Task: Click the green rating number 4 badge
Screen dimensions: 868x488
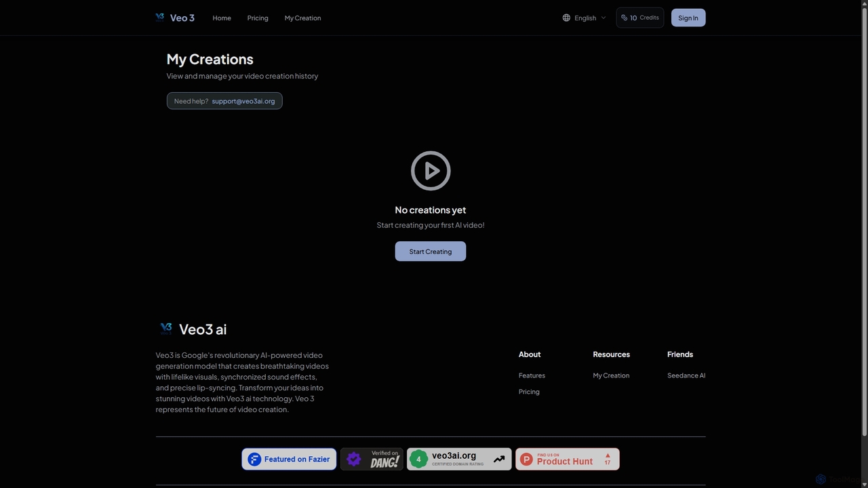Action: [x=418, y=459]
